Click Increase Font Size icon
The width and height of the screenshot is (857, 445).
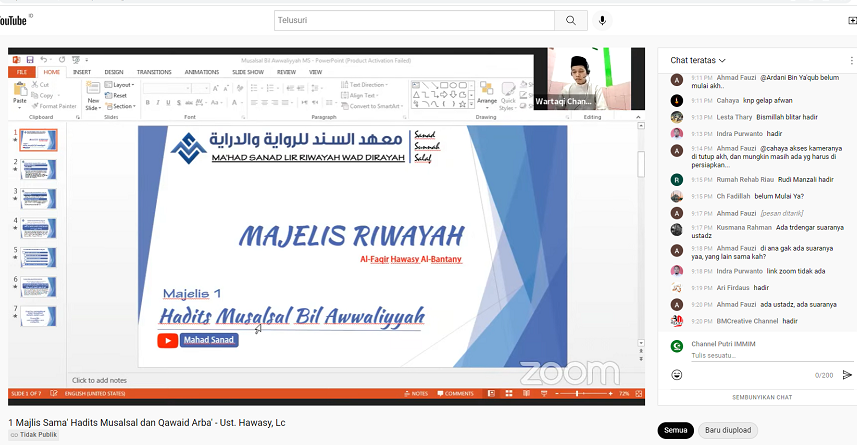216,88
